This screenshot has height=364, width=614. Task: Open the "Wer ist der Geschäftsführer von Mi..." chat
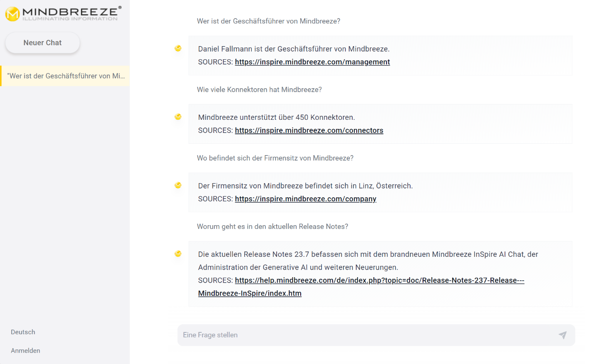pyautogui.click(x=65, y=76)
